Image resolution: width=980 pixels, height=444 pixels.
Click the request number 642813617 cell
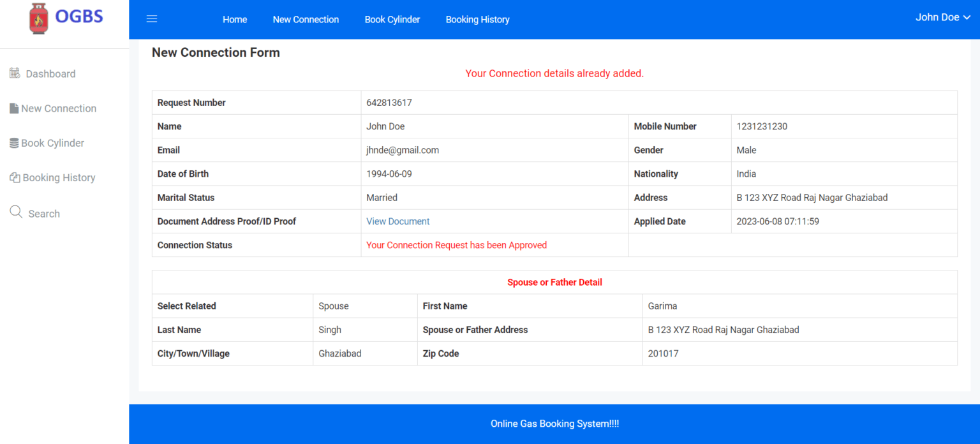[x=389, y=103]
